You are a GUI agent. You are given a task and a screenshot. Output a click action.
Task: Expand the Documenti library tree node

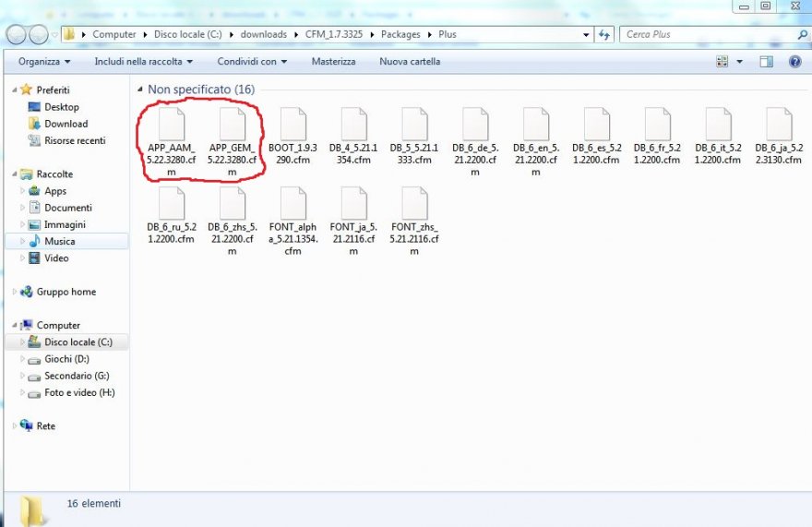(23, 208)
